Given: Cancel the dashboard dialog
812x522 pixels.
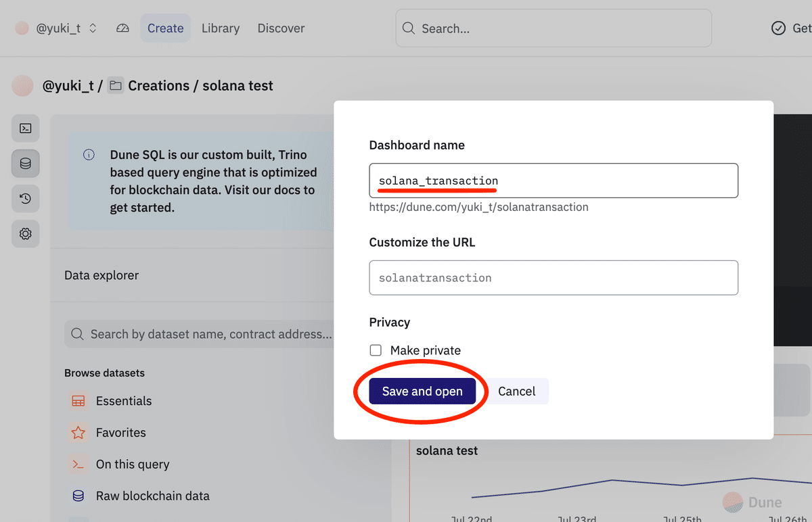Looking at the screenshot, I should [x=517, y=391].
